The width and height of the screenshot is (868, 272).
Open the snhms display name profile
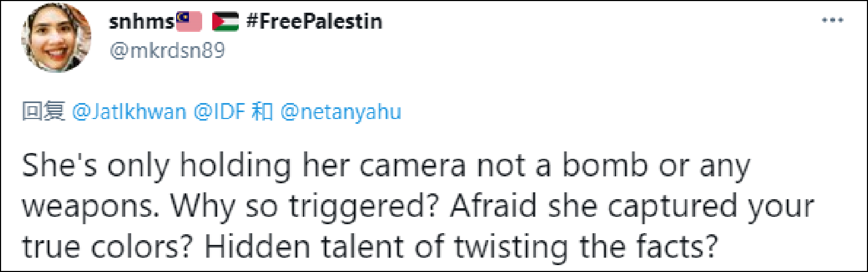coord(141,22)
